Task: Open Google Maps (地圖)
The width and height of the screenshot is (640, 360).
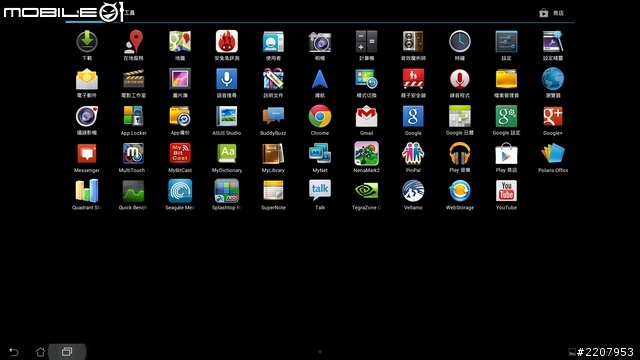Action: click(x=180, y=42)
